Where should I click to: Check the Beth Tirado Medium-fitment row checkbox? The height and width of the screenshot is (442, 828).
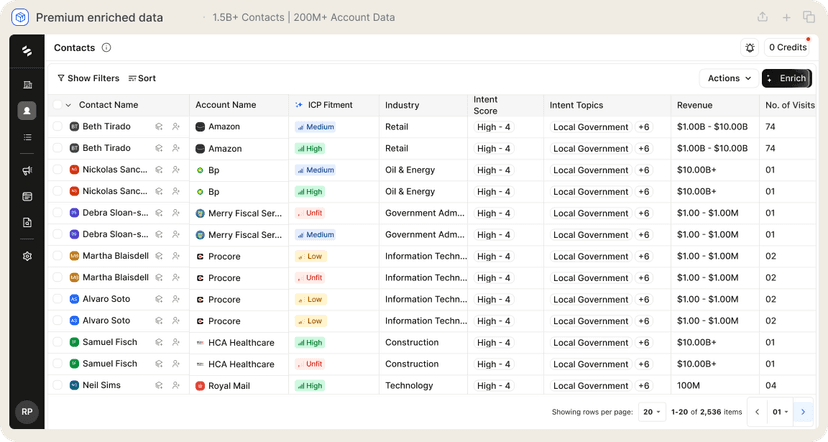coord(58,127)
